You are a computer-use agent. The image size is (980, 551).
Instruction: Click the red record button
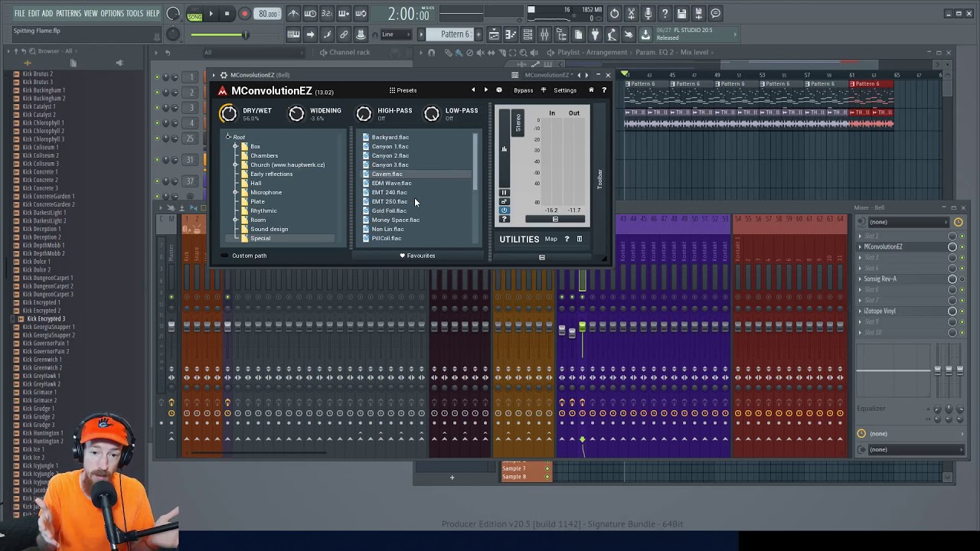[x=244, y=14]
